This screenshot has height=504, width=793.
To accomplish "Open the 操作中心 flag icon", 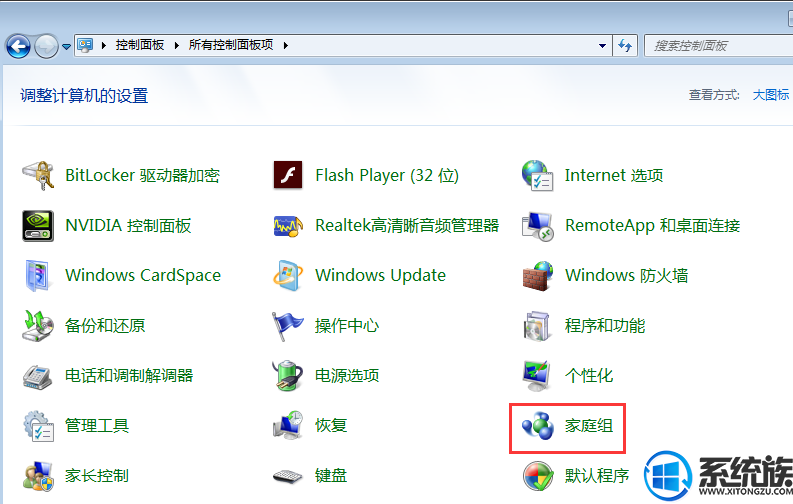I will 288,326.
